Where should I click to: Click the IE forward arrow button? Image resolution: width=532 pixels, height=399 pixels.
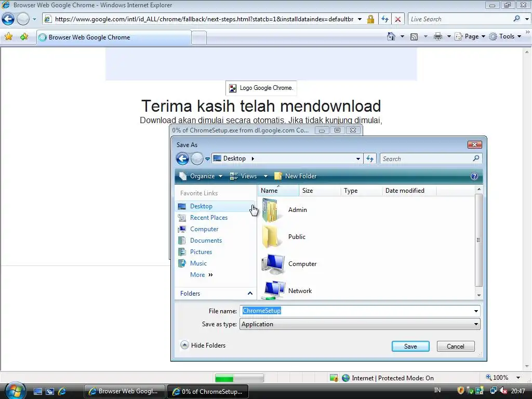click(x=23, y=19)
